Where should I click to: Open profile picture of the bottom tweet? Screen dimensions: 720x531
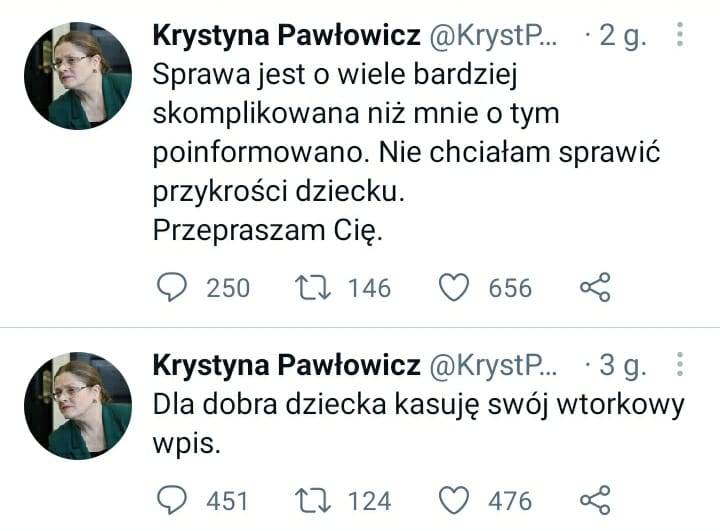(78, 406)
